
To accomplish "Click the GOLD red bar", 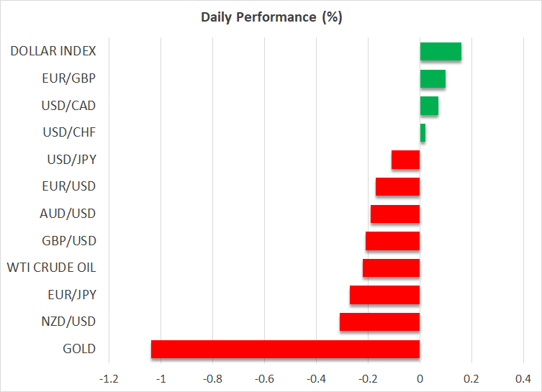I will 285,349.
